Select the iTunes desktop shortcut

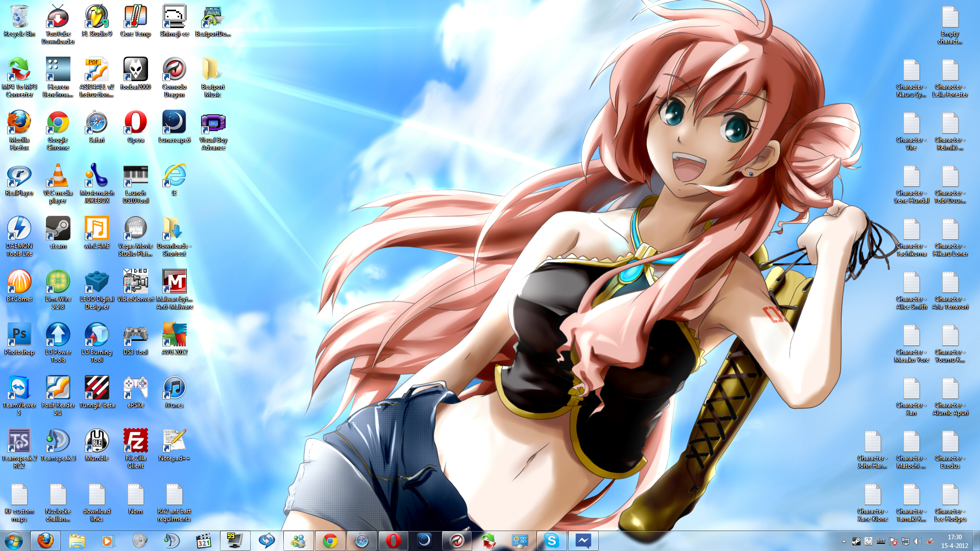(x=175, y=392)
